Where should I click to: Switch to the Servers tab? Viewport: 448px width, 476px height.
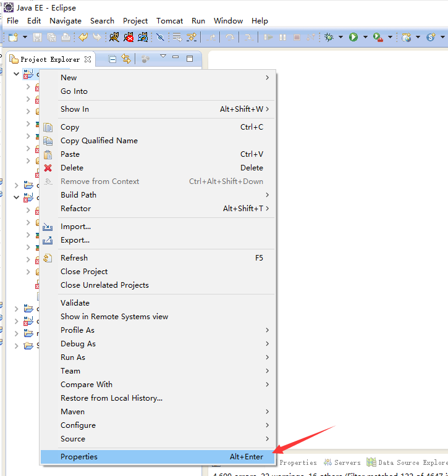(x=342, y=462)
